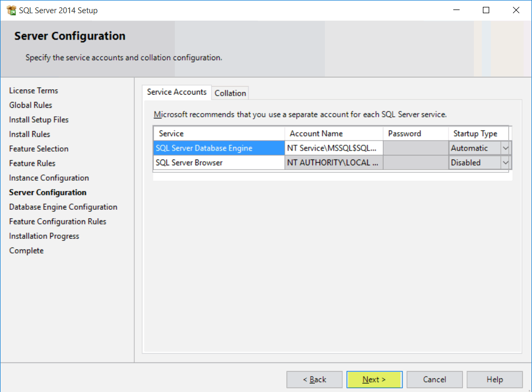This screenshot has width=532, height=392.
Task: Click the Database Engine password field
Action: tap(416, 148)
